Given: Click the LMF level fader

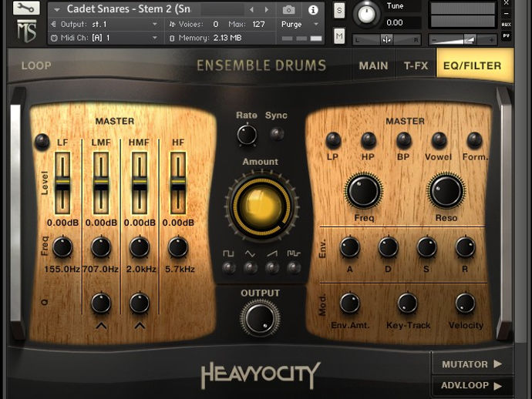Looking at the screenshot, I should [x=101, y=183].
